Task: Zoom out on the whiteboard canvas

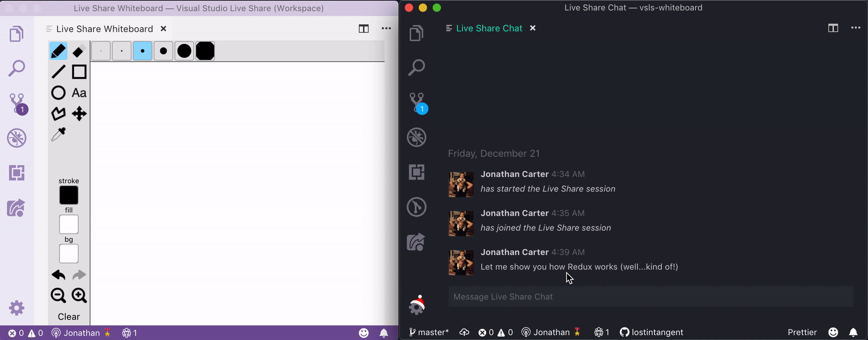Action: pos(58,295)
